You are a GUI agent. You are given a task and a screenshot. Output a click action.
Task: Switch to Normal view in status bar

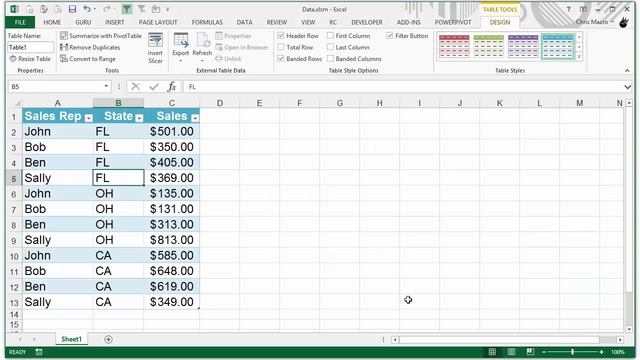coord(492,352)
